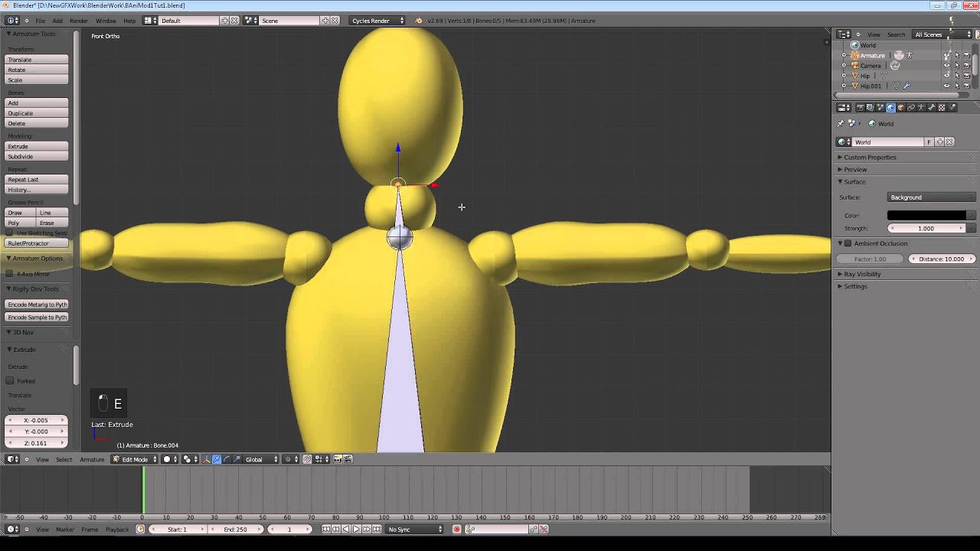Open the Object properties tab
The width and height of the screenshot is (980, 551).
(901, 108)
